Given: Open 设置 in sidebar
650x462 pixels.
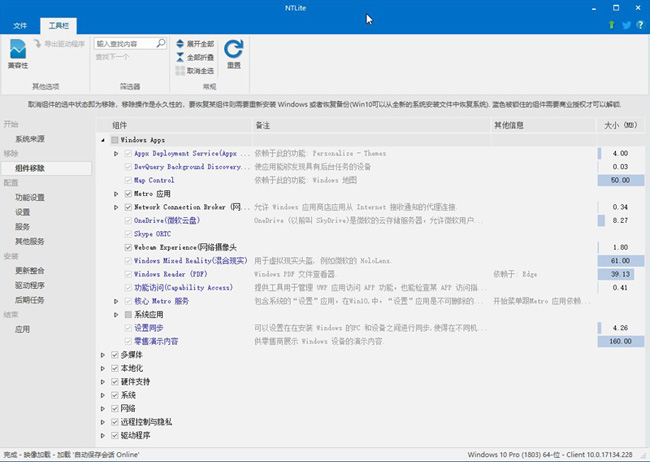Looking at the screenshot, I should click(22, 212).
